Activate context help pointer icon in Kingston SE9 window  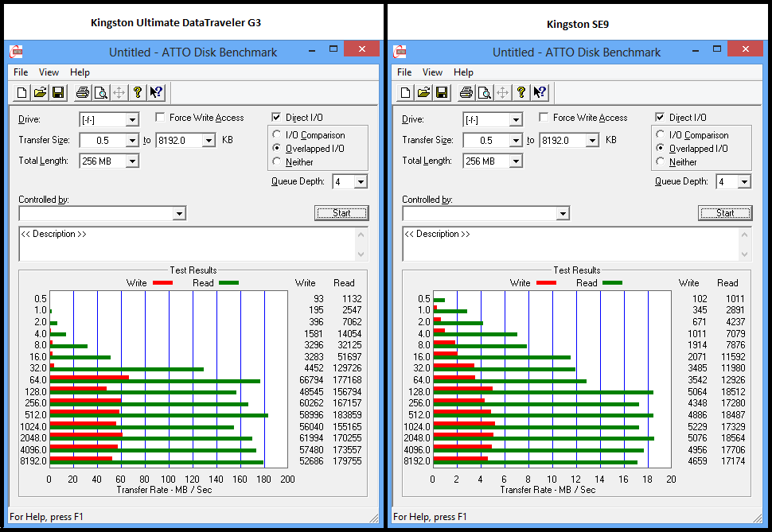[x=539, y=92]
